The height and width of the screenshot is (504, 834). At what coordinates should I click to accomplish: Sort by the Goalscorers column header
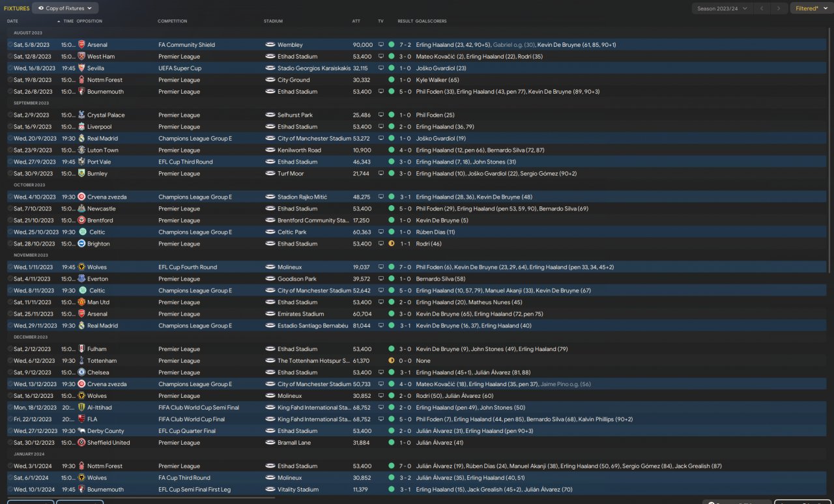431,21
